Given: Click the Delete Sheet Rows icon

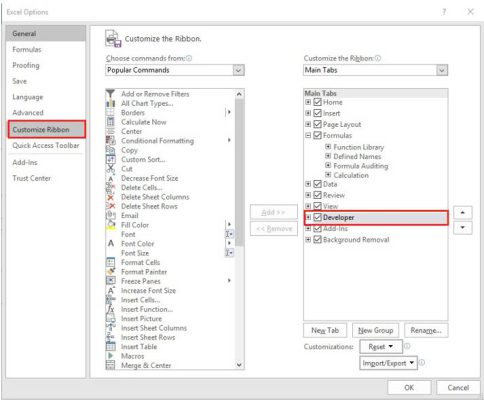Looking at the screenshot, I should pos(110,206).
